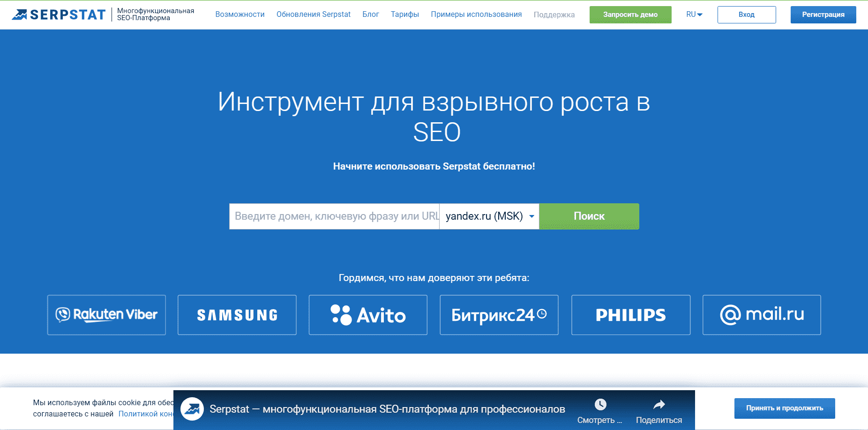The image size is (868, 430).
Task: Click the Поделиться share arrow icon
Action: point(659,404)
